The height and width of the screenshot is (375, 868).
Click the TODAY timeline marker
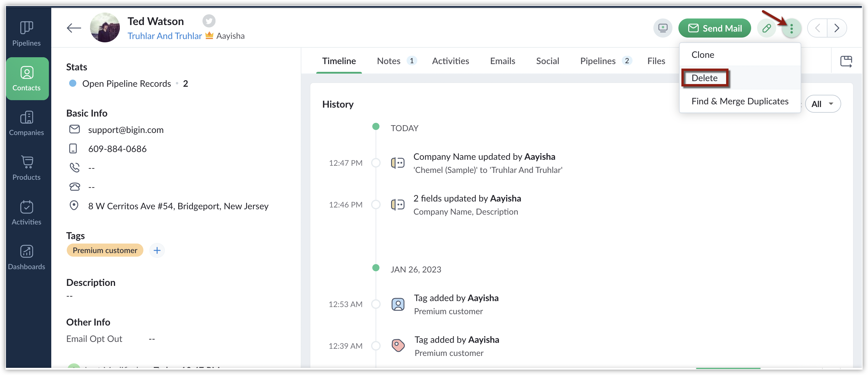376,127
